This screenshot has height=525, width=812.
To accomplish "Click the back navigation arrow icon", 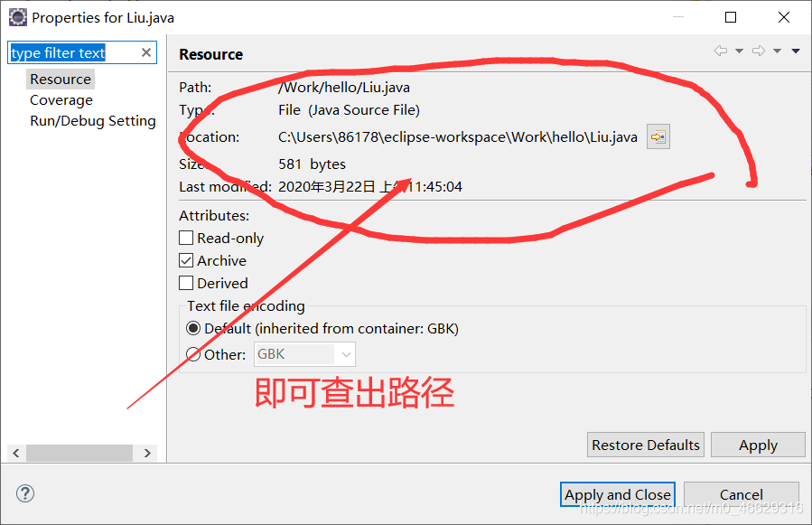I will pos(721,51).
